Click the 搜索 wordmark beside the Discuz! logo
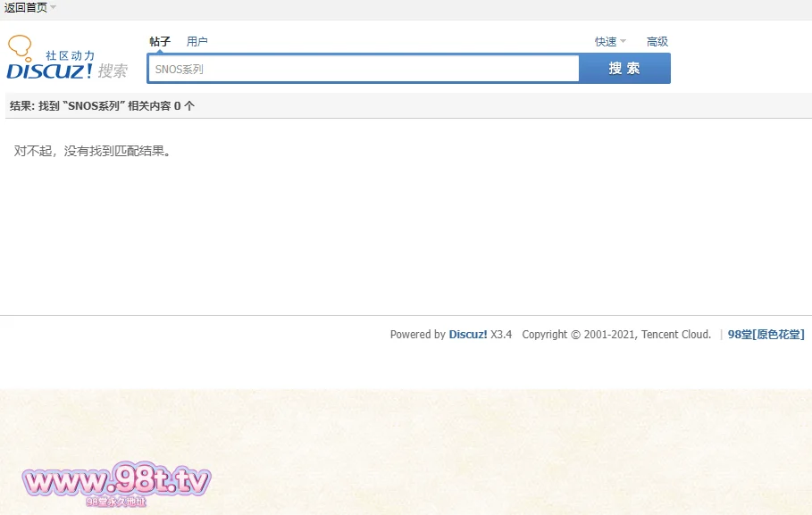Image resolution: width=812 pixels, height=515 pixels. pos(113,71)
